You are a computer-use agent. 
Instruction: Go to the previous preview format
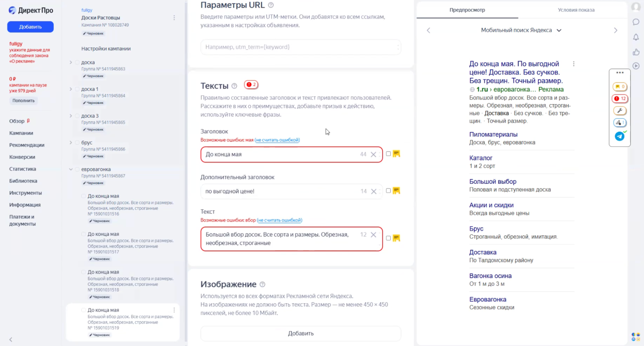pos(428,30)
